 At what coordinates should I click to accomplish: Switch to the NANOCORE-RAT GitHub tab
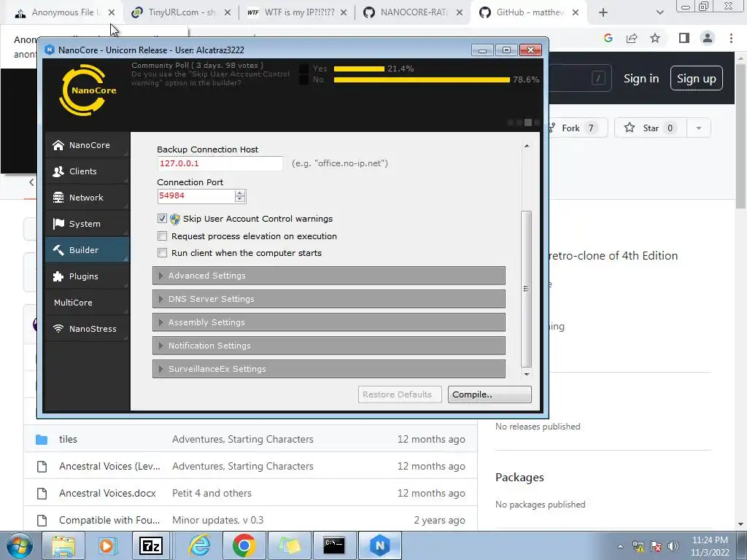(414, 12)
